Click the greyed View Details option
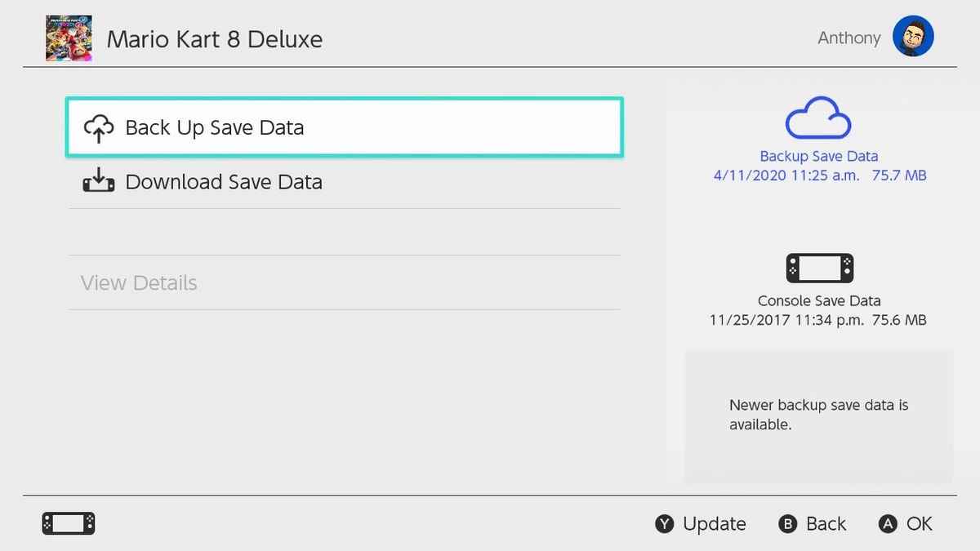The width and height of the screenshot is (980, 551). click(139, 282)
